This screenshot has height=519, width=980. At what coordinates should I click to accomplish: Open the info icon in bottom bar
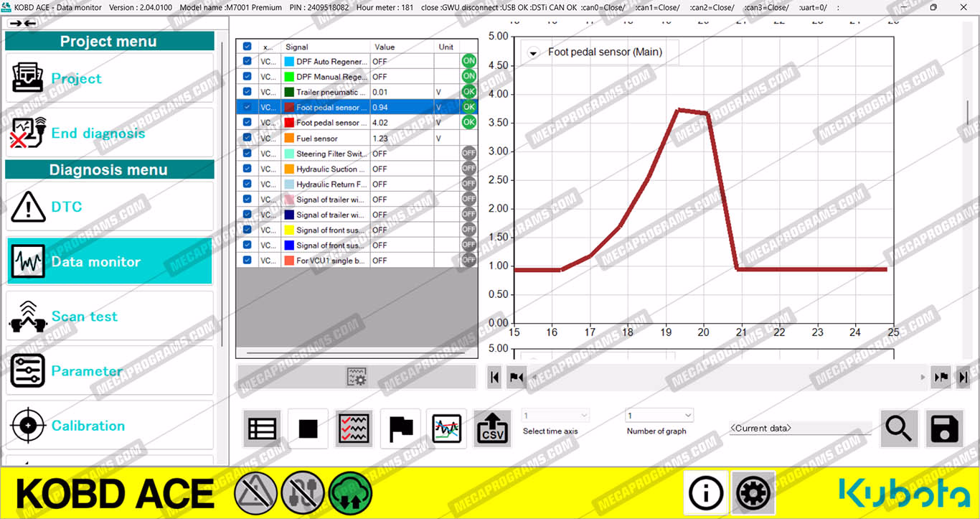point(705,493)
